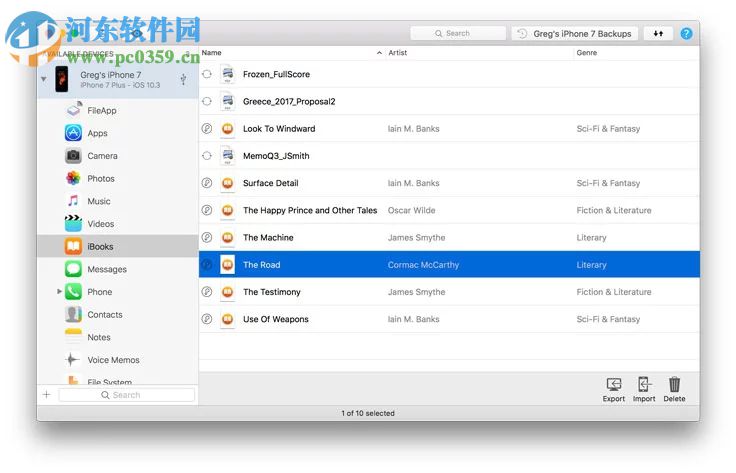Select the Music note icon

point(73,201)
